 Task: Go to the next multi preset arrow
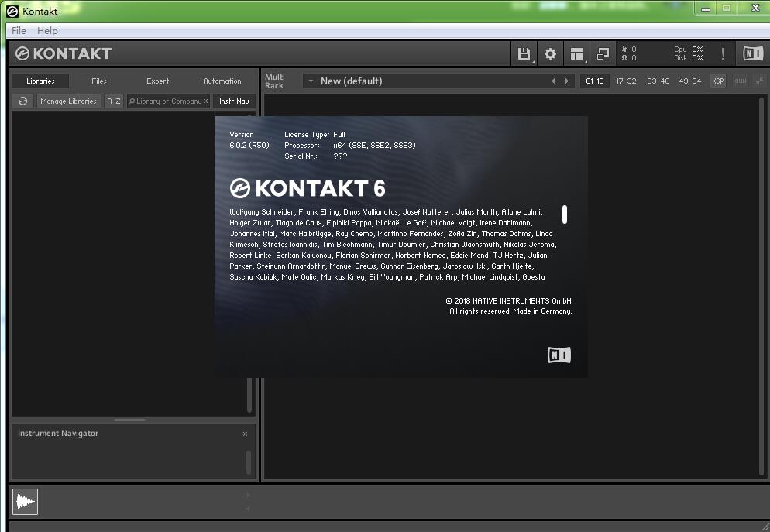(567, 81)
